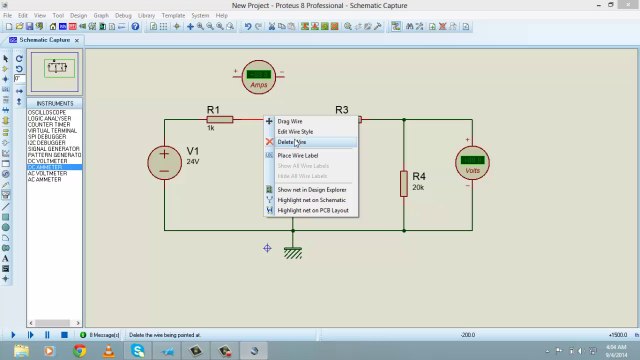Click the schematic overview thumbnail
640x360 pixels.
click(55, 71)
